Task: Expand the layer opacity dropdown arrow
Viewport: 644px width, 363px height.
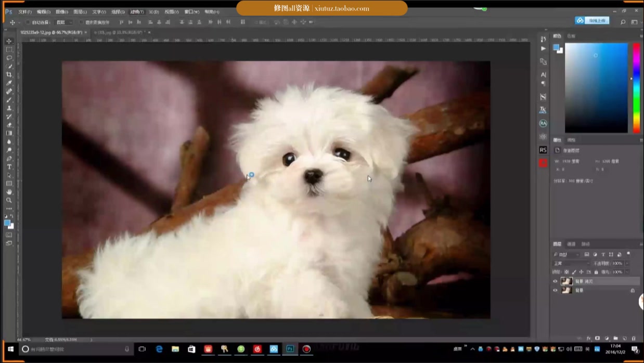Action: (627, 264)
